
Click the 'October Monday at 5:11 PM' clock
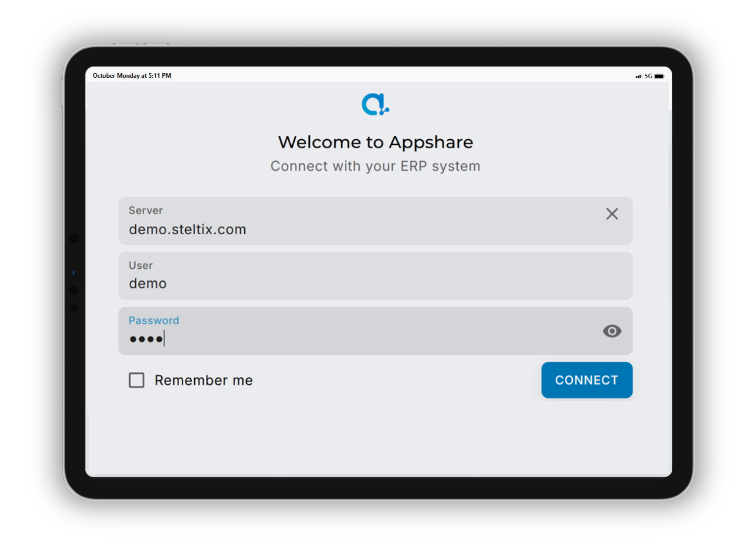[x=132, y=76]
